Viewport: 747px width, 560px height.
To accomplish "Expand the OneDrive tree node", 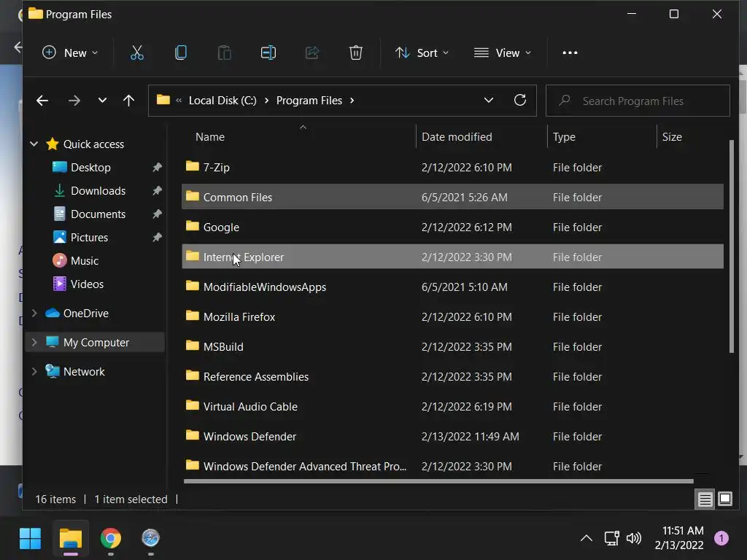I will point(34,313).
